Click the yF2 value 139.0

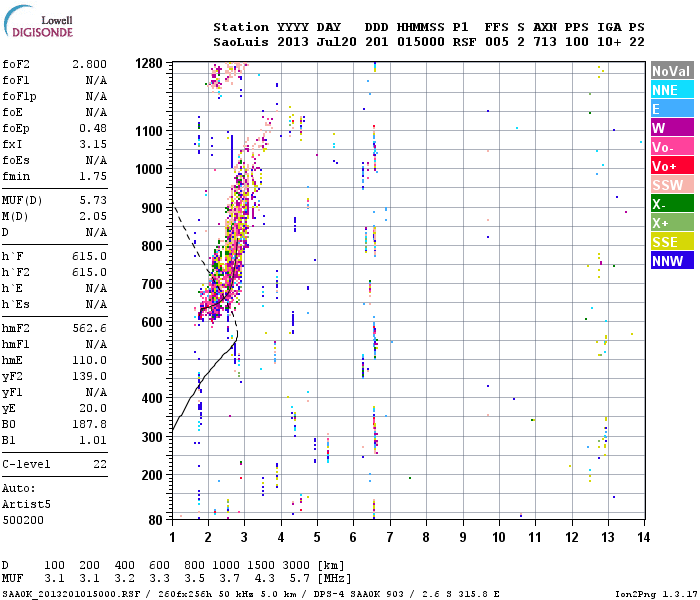point(89,377)
